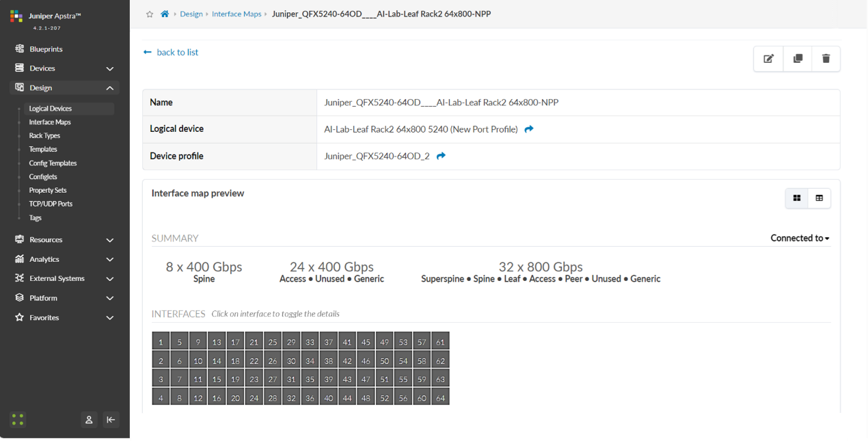The image size is (868, 441).
Task: Go to home via breadcrumb house icon
Action: click(x=165, y=14)
